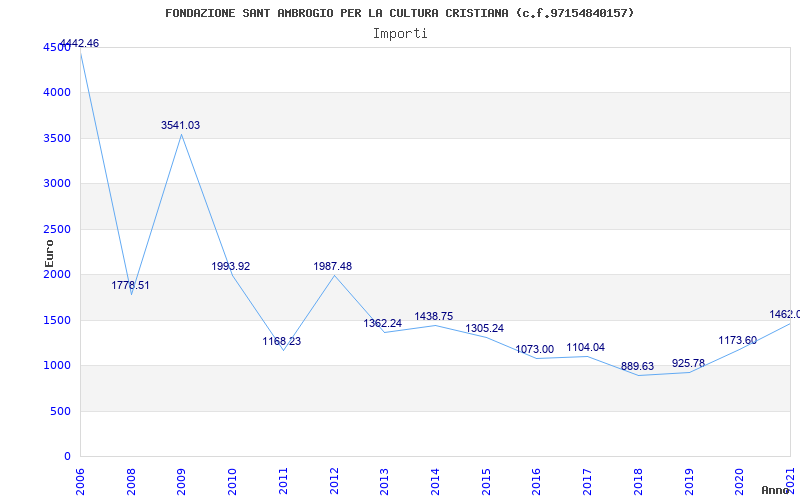Select the 2021 year axis label
The image size is (800, 500).
coord(791,479)
